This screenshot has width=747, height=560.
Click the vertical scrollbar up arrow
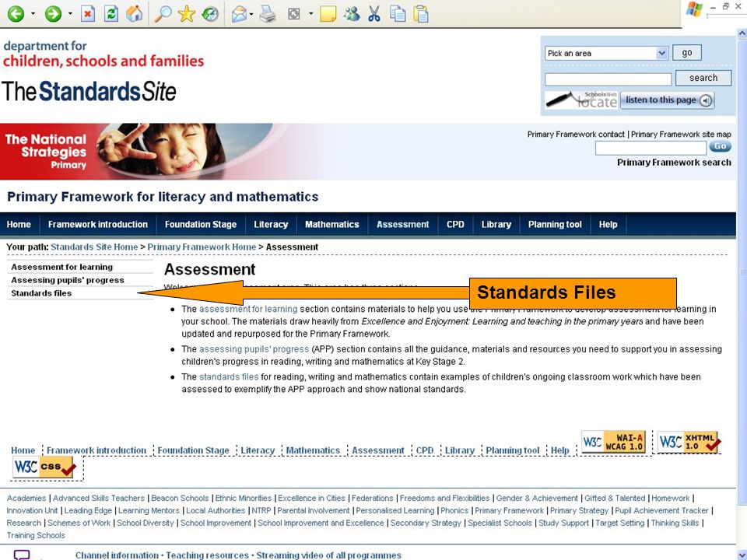[x=742, y=33]
